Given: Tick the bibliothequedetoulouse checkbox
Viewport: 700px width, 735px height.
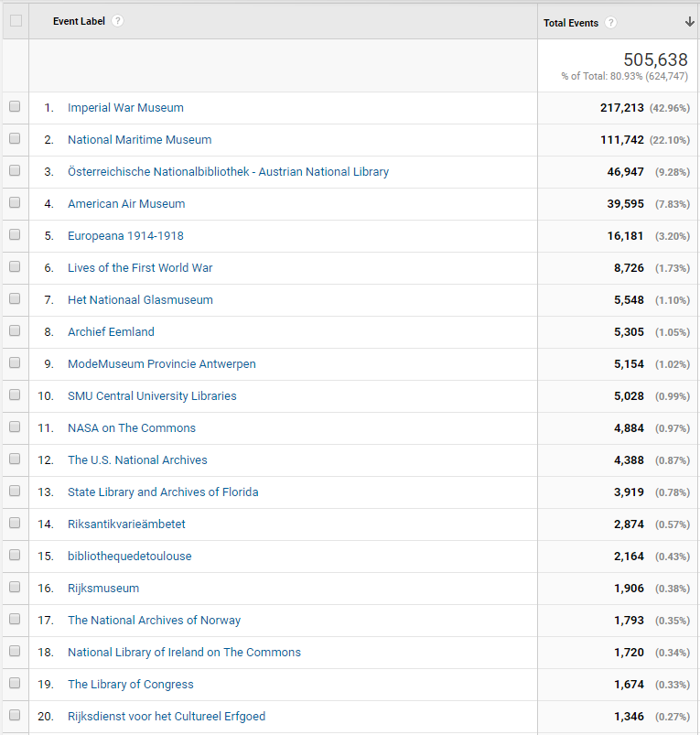Looking at the screenshot, I should point(15,555).
